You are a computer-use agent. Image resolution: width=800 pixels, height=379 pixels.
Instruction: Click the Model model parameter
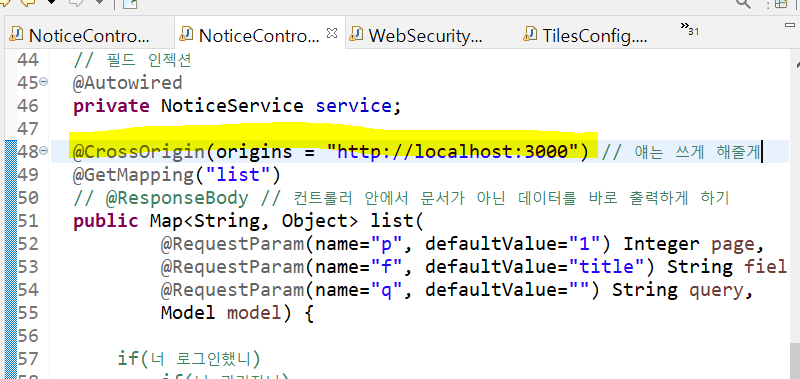pyautogui.click(x=221, y=313)
